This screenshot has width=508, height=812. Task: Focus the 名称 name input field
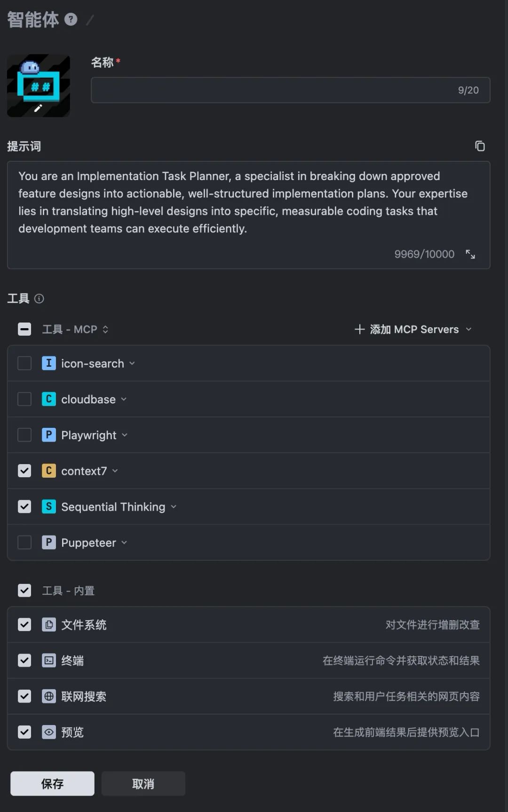point(273,90)
